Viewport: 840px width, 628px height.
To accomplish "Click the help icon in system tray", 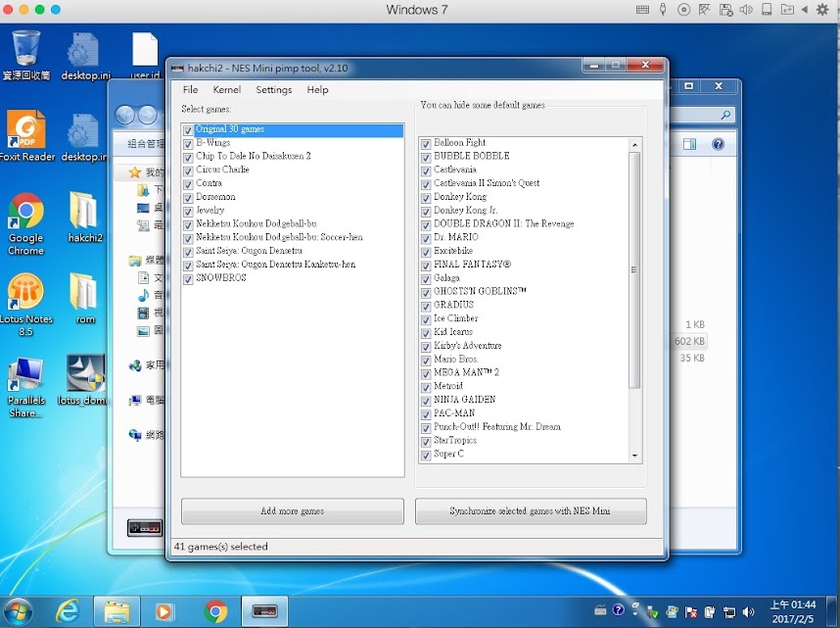I will coord(618,610).
